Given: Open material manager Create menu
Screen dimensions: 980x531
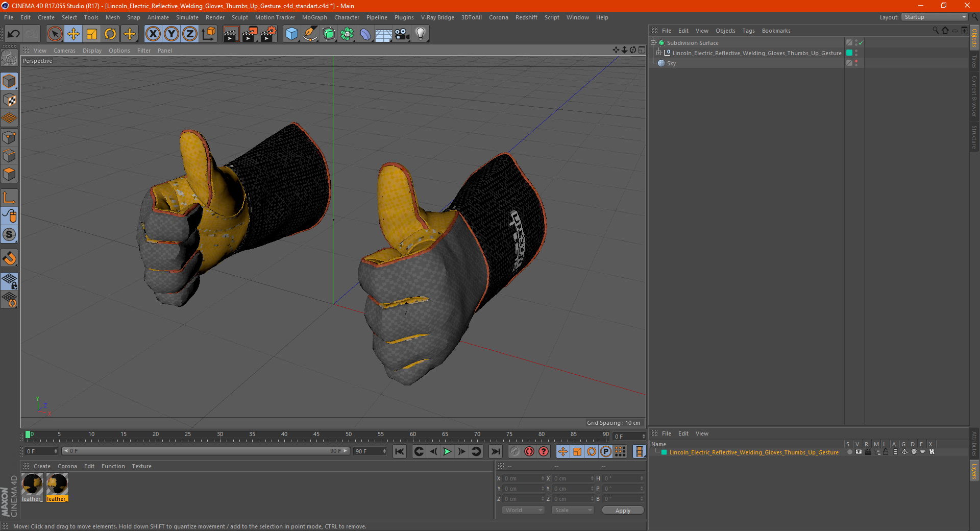Looking at the screenshot, I should [x=42, y=466].
